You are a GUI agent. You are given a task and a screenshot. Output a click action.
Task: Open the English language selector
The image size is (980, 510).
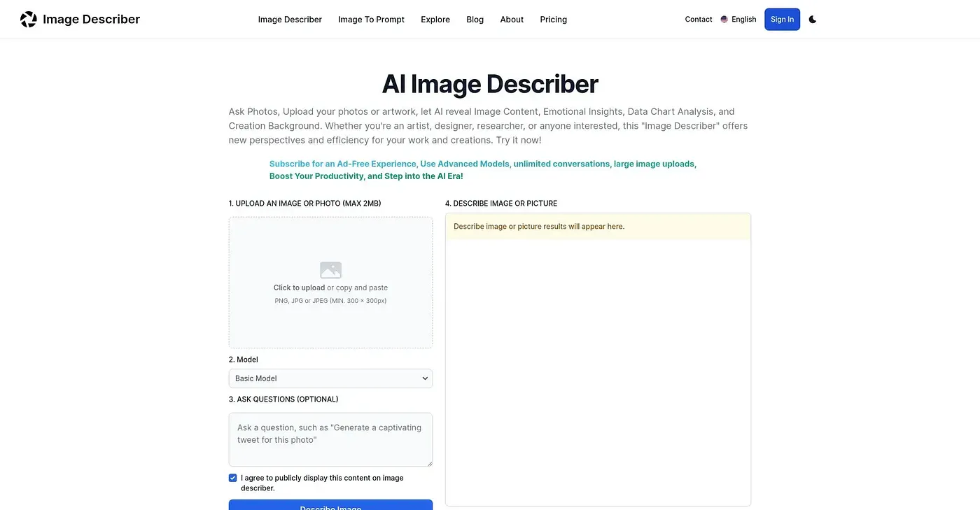pos(738,20)
